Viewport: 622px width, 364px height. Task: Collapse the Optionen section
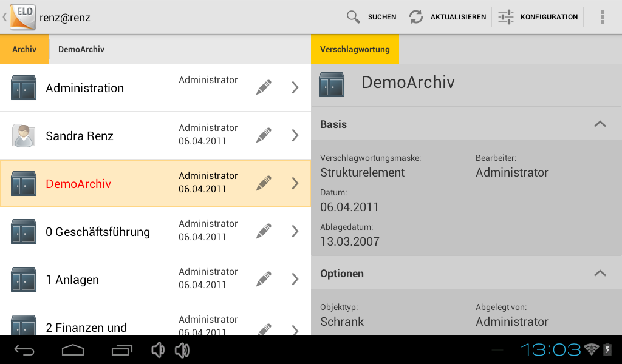(600, 273)
